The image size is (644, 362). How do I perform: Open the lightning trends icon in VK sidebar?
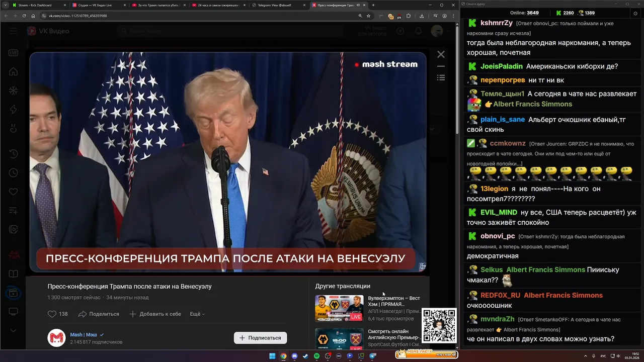13,110
